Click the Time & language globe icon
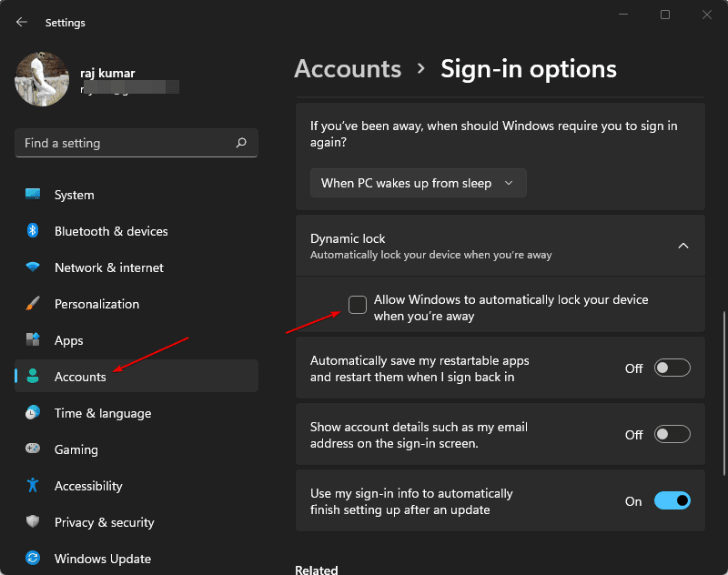Screen dimensions: 728x575 click(33, 412)
